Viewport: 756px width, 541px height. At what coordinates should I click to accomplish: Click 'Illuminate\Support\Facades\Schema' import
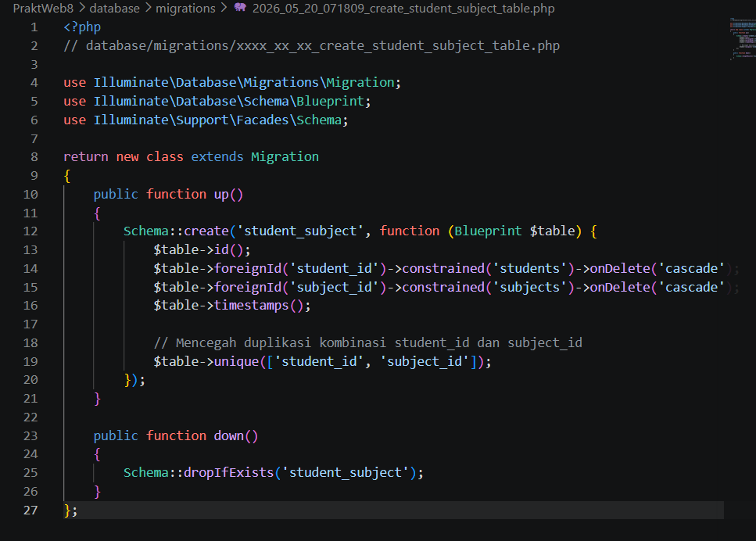(217, 120)
